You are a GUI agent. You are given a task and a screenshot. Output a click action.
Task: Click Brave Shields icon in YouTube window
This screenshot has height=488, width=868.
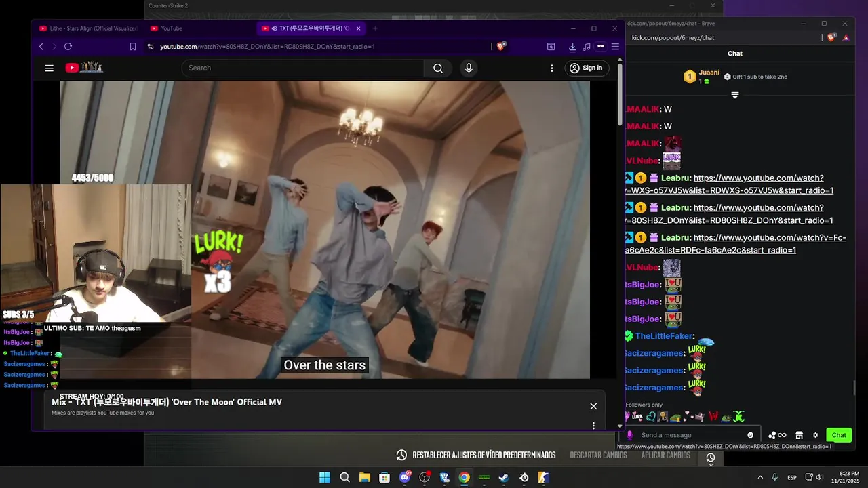pyautogui.click(x=501, y=47)
